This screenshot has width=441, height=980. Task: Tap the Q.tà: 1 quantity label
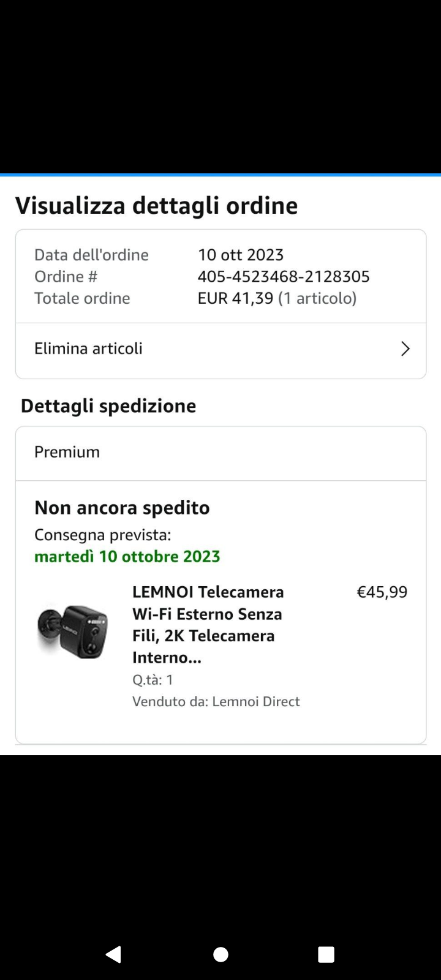153,680
